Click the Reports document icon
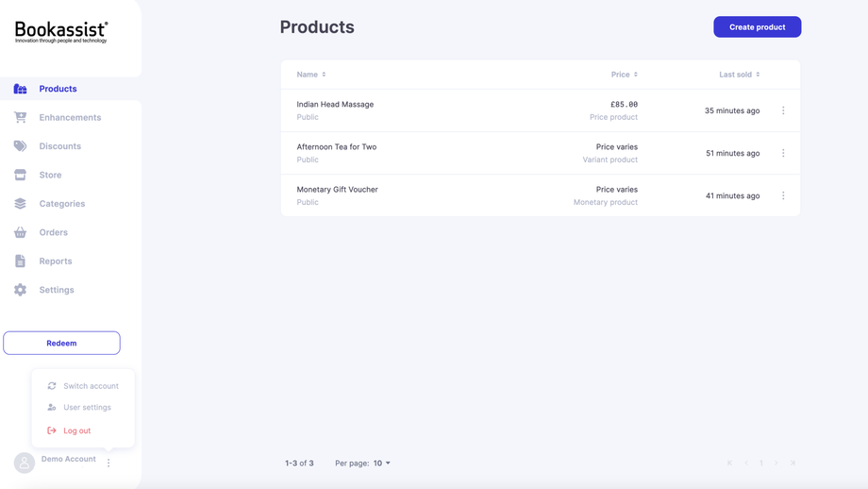The image size is (868, 489). [x=20, y=261]
